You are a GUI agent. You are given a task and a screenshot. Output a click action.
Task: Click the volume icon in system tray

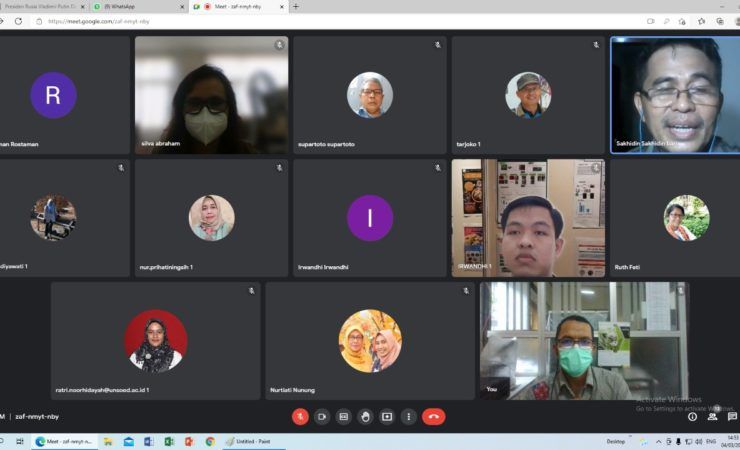click(698, 442)
